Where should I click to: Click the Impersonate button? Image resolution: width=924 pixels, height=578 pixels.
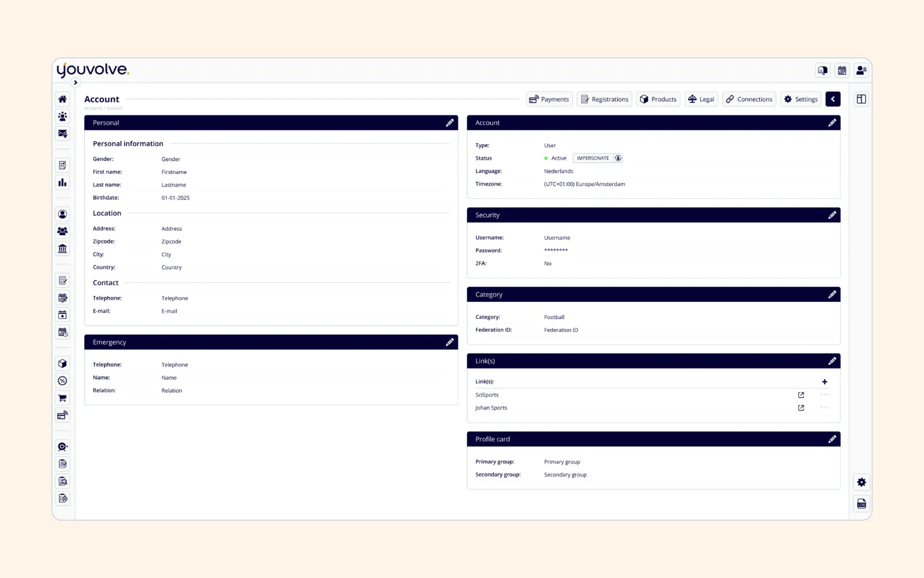pos(598,158)
